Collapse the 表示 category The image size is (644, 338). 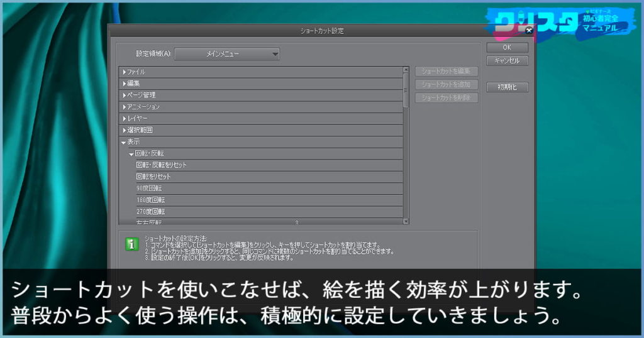point(124,143)
